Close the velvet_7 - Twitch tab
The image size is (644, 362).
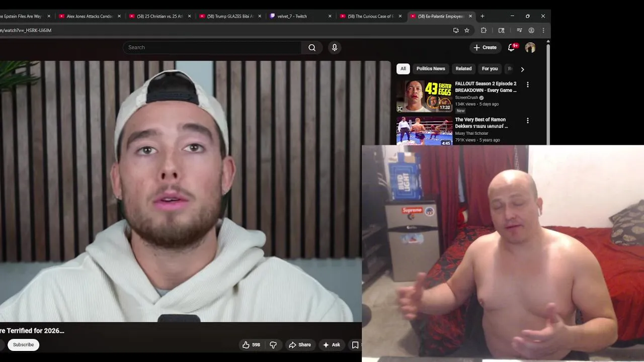(x=330, y=16)
